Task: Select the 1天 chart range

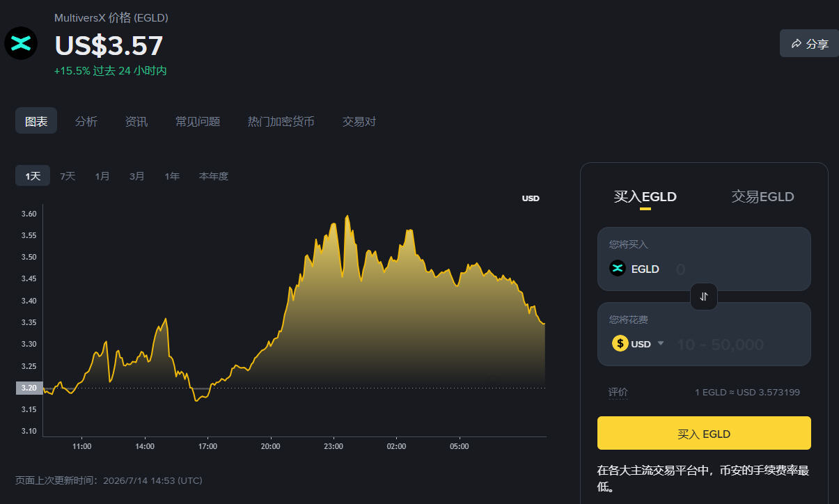Action: pos(33,176)
